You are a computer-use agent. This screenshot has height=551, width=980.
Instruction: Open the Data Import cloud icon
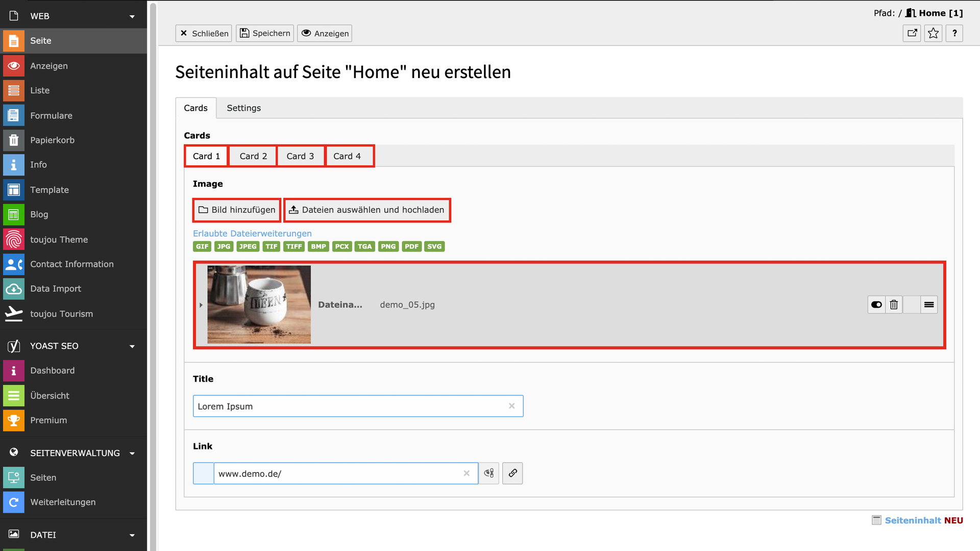coord(14,289)
